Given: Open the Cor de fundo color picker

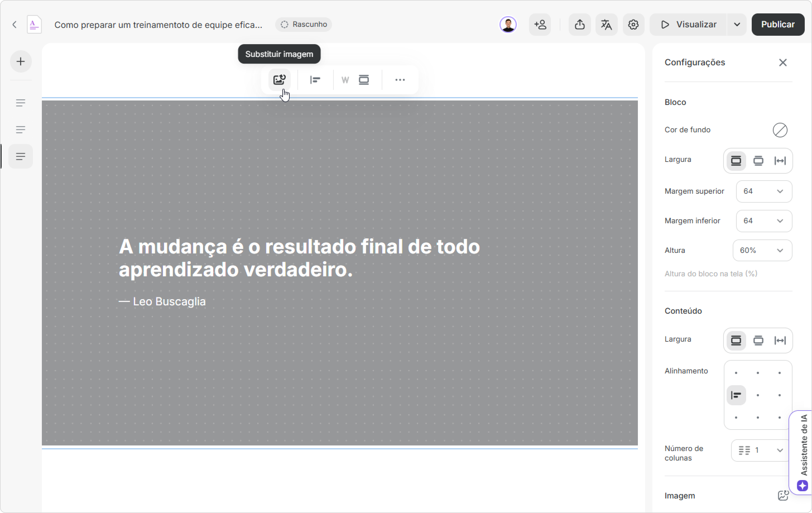Looking at the screenshot, I should [780, 130].
